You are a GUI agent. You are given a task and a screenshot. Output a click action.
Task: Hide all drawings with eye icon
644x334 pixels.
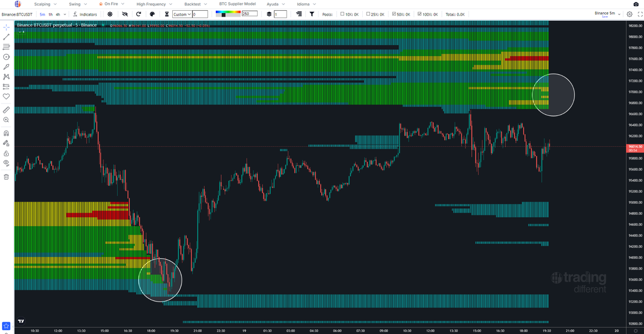6,162
